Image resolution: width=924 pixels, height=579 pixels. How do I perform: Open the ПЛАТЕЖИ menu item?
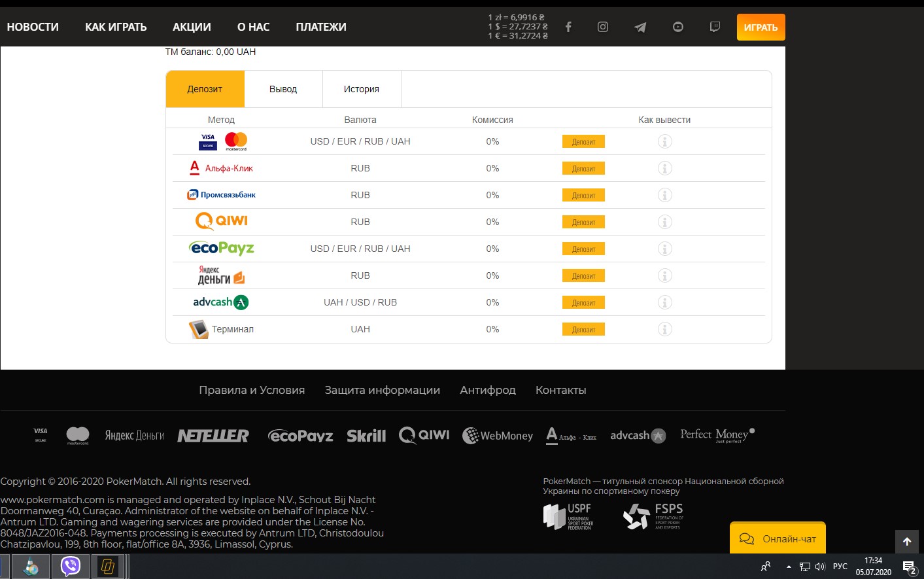point(321,27)
